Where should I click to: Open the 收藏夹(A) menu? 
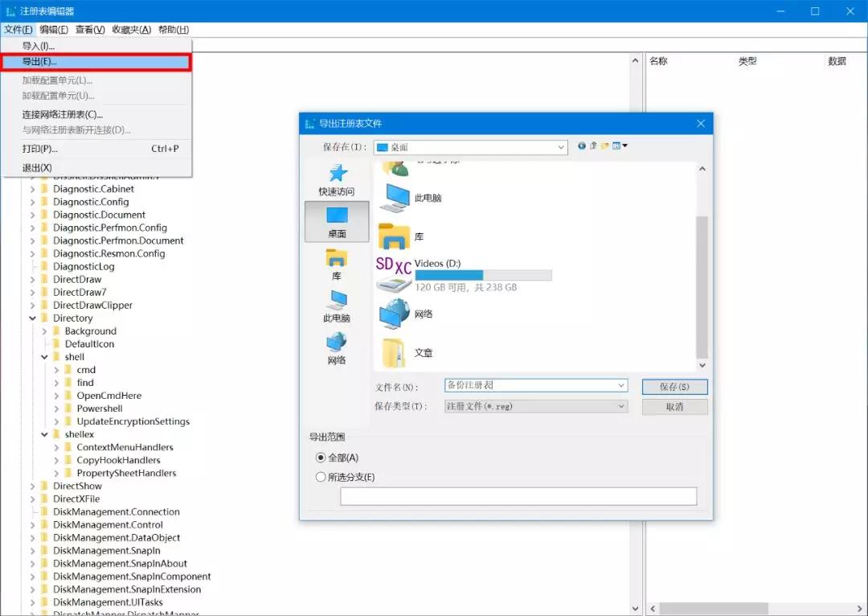[x=131, y=30]
